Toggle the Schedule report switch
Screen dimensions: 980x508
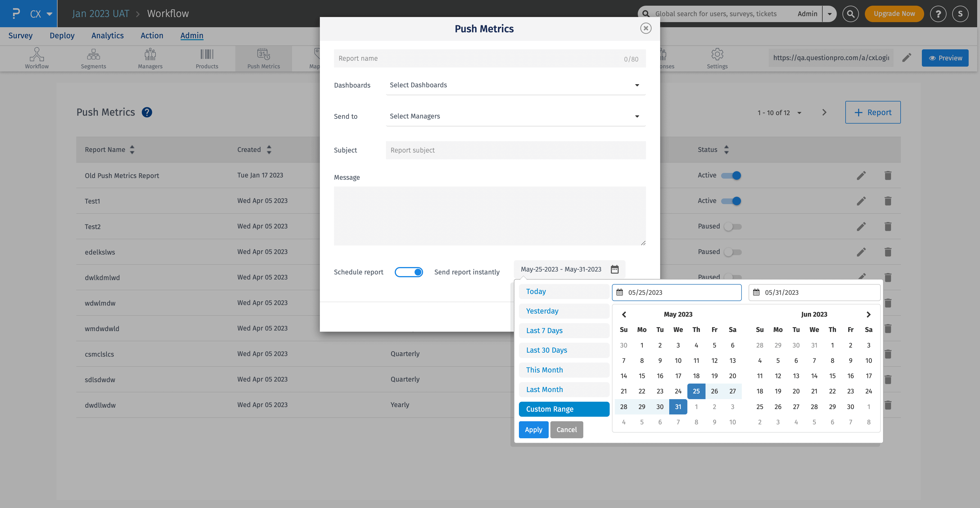(x=409, y=272)
